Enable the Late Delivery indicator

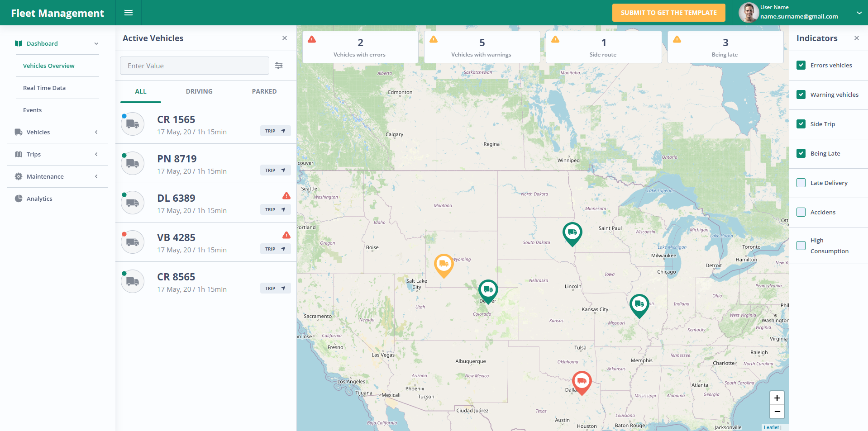coord(801,183)
